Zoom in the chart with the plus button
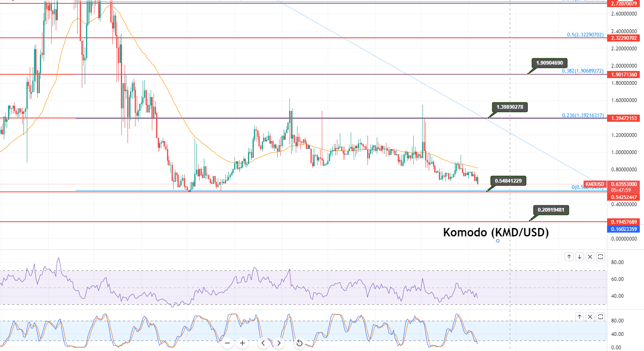The width and height of the screenshot is (644, 351). click(242, 343)
